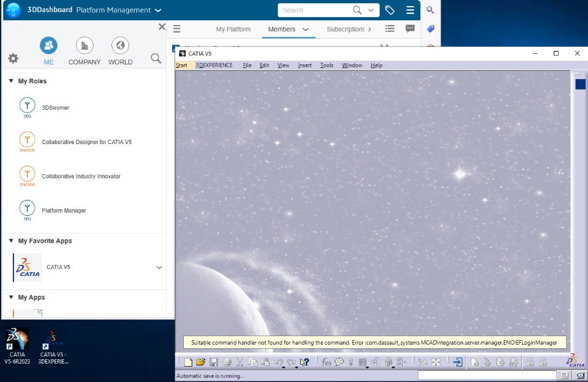The width and height of the screenshot is (588, 382).
Task: Select the WORLD view
Action: [121, 51]
